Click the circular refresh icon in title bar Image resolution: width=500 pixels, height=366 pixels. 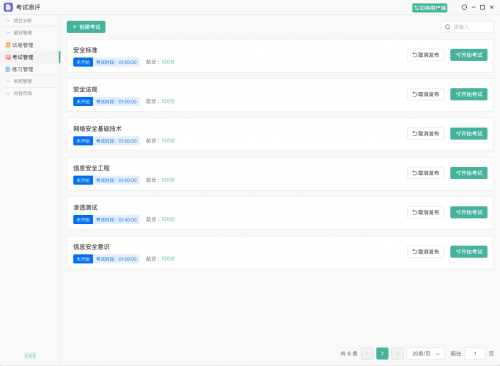coord(464,7)
